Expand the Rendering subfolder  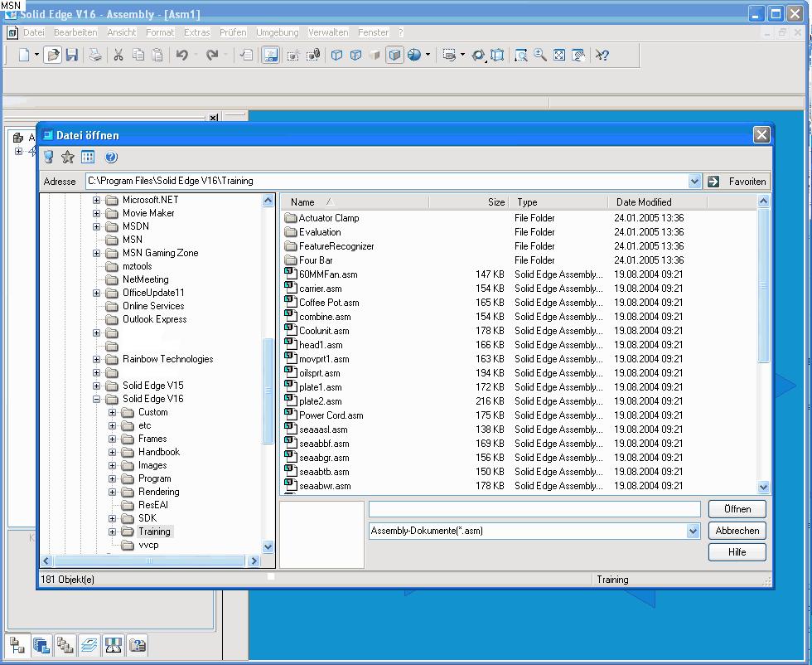pyautogui.click(x=112, y=493)
